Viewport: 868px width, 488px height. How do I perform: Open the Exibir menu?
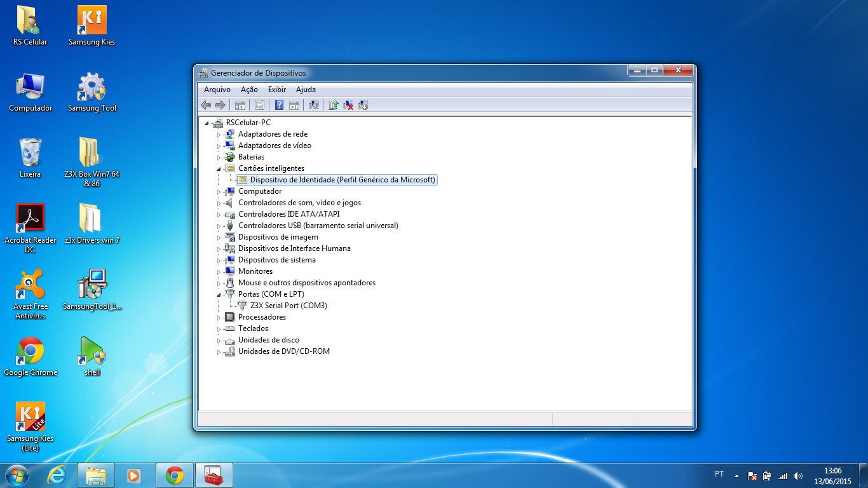pyautogui.click(x=277, y=90)
